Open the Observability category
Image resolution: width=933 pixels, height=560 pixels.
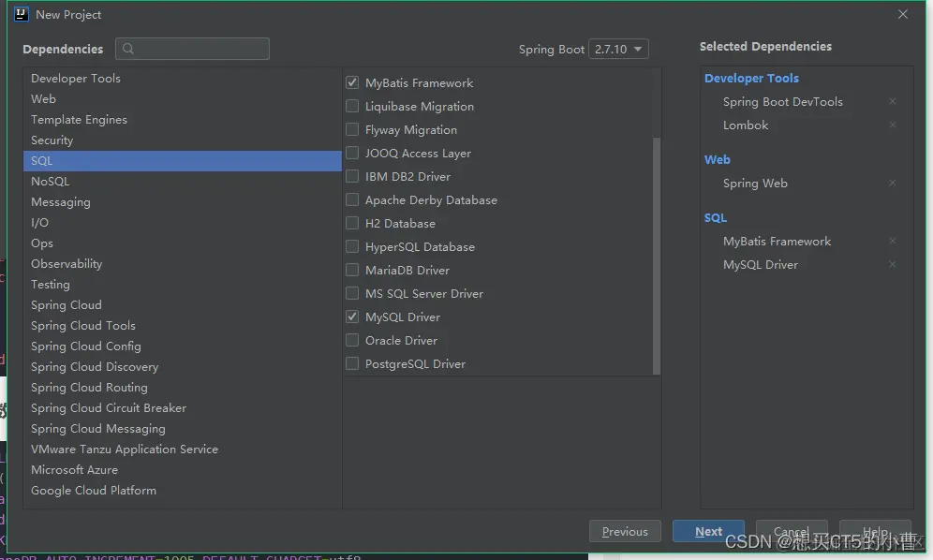182,264
